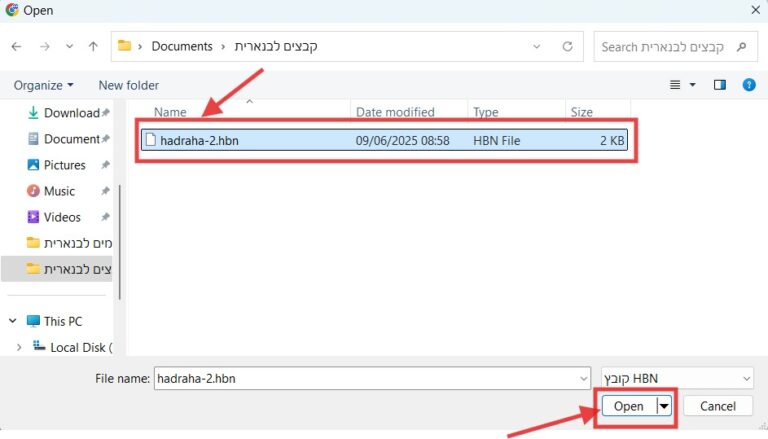Open Downloads in the sidebar
This screenshot has height=439, width=768.
[70, 113]
